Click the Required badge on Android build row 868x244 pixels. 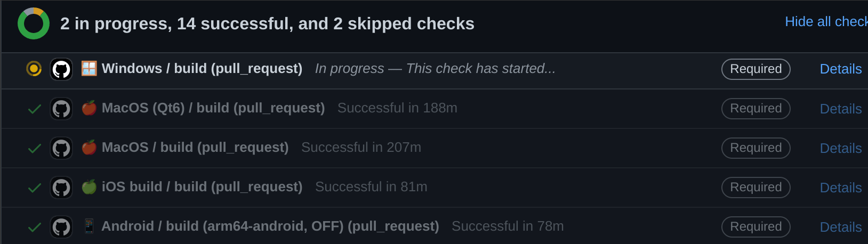coord(756,227)
